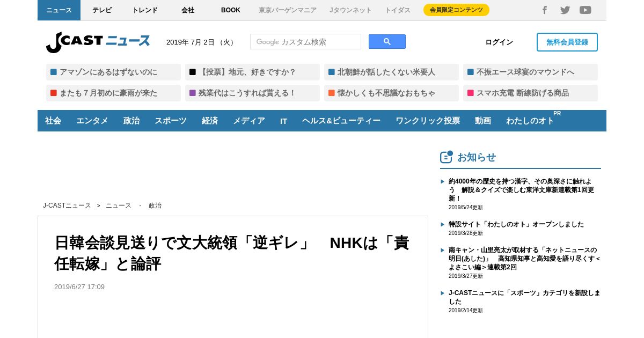Open notice 約4000年の歴史を持つ漢字
The height and width of the screenshot is (338, 644).
click(x=521, y=190)
